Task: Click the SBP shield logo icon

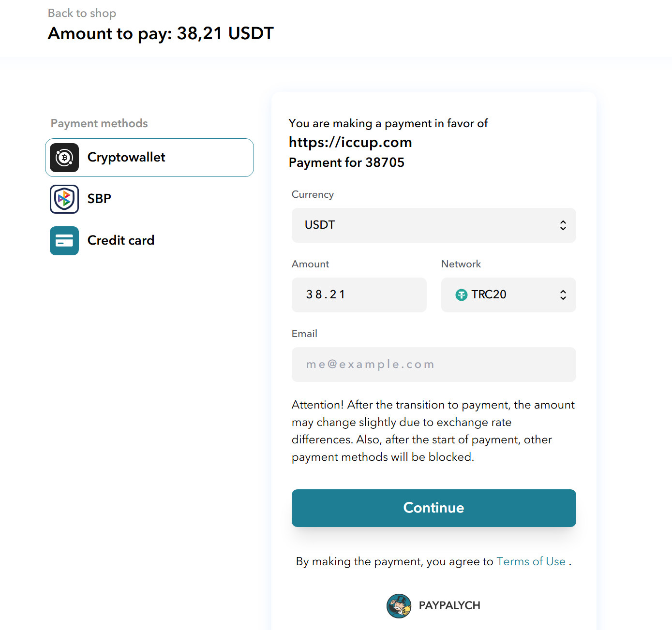Action: tap(64, 199)
